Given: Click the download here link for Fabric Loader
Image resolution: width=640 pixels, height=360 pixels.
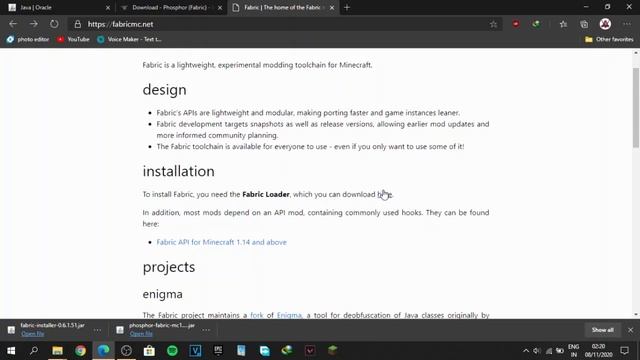Looking at the screenshot, I should coord(384,194).
